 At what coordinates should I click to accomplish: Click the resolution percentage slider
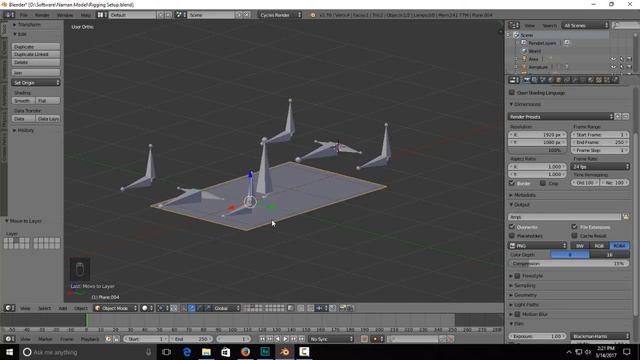pos(538,150)
